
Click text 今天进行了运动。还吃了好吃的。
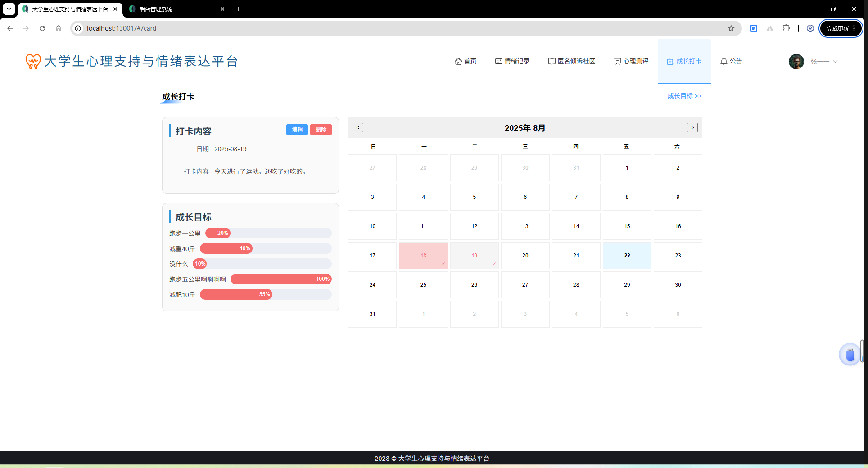(x=261, y=171)
